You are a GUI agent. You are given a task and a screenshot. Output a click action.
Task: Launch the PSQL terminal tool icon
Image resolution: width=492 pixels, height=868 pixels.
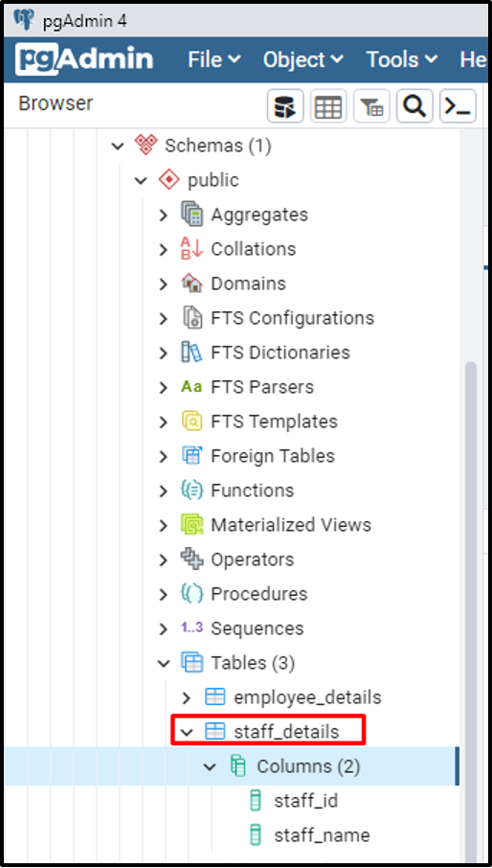tap(458, 105)
